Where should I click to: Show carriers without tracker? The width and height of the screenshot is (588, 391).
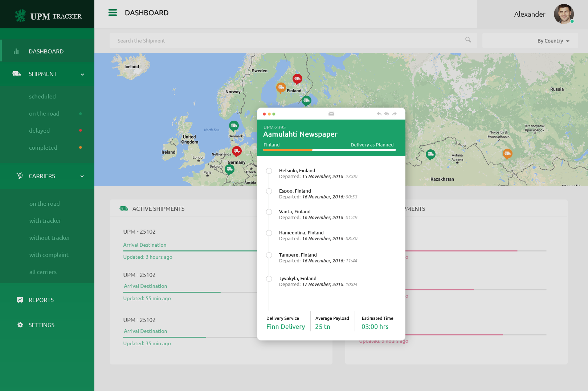(x=50, y=238)
